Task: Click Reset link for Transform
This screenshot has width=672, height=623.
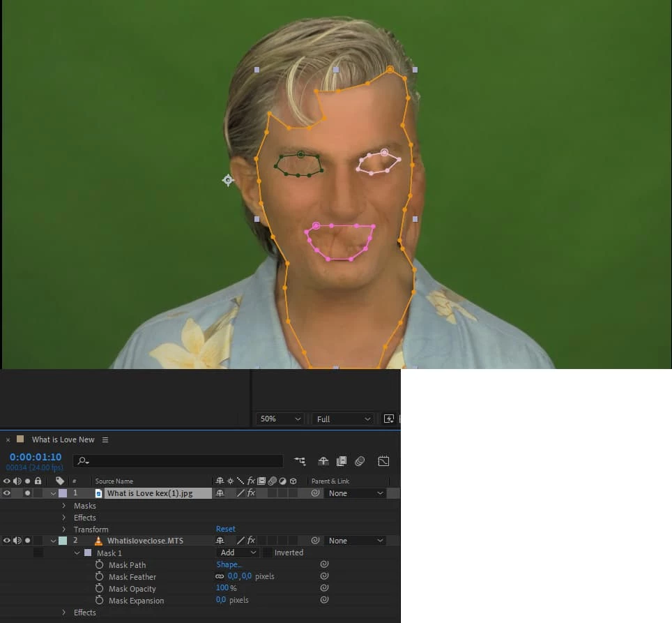Action: coord(225,529)
